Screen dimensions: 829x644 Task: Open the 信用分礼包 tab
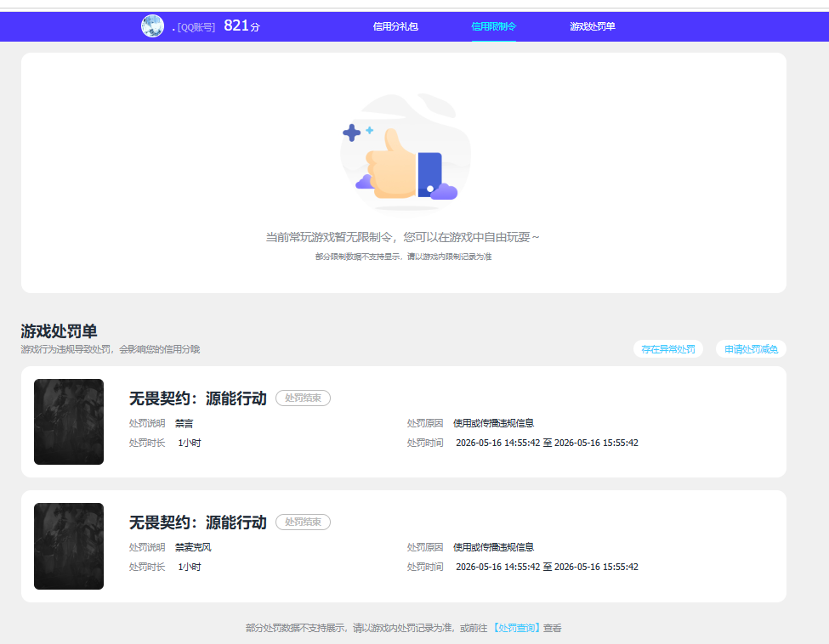[395, 26]
